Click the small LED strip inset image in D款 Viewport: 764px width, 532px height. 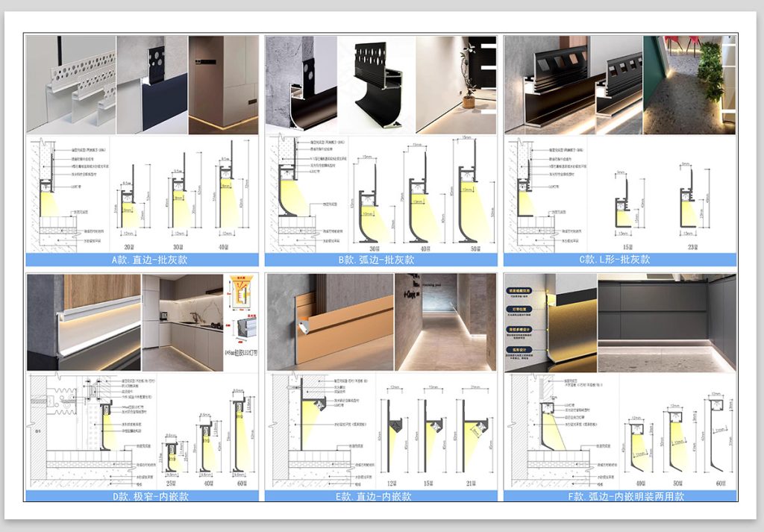[x=241, y=322]
